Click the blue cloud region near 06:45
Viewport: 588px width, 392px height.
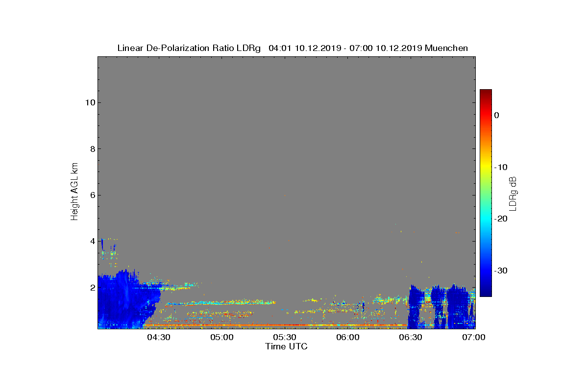pyautogui.click(x=441, y=306)
